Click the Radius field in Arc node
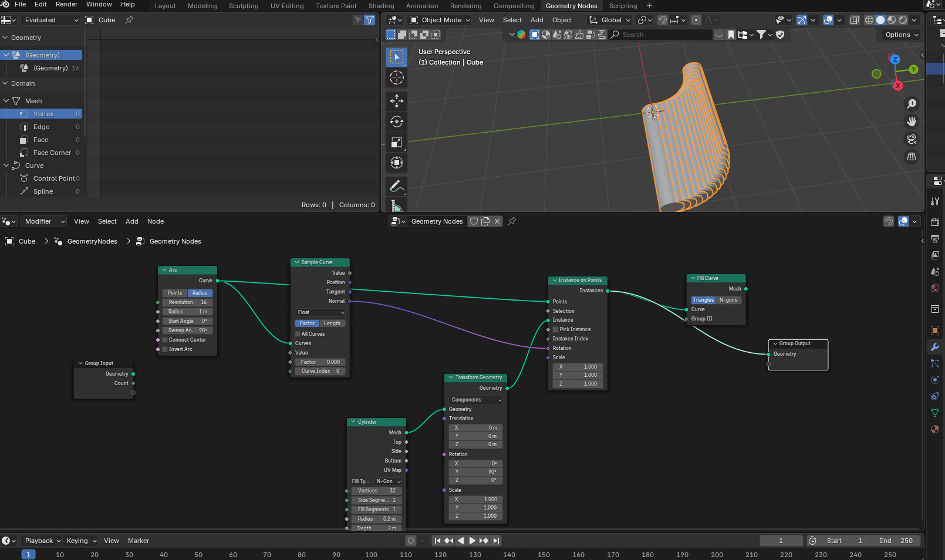Viewport: 945px width, 560px height. pyautogui.click(x=188, y=312)
